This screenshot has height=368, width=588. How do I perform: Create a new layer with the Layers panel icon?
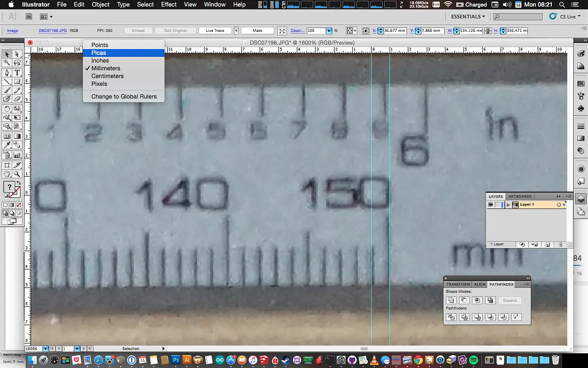[x=547, y=244]
